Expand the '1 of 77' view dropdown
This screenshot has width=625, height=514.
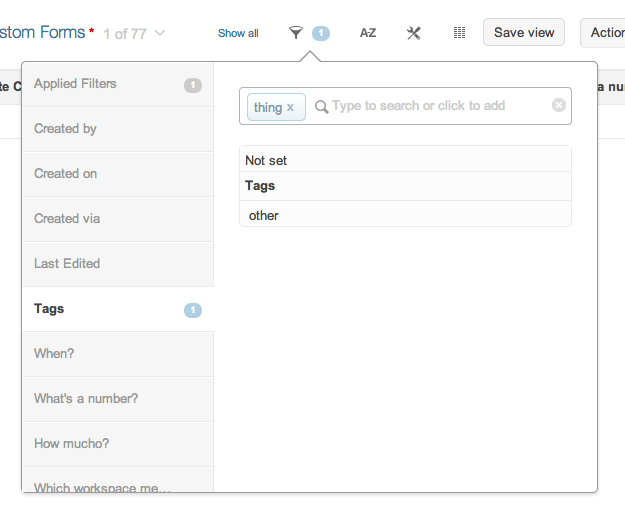tap(160, 33)
